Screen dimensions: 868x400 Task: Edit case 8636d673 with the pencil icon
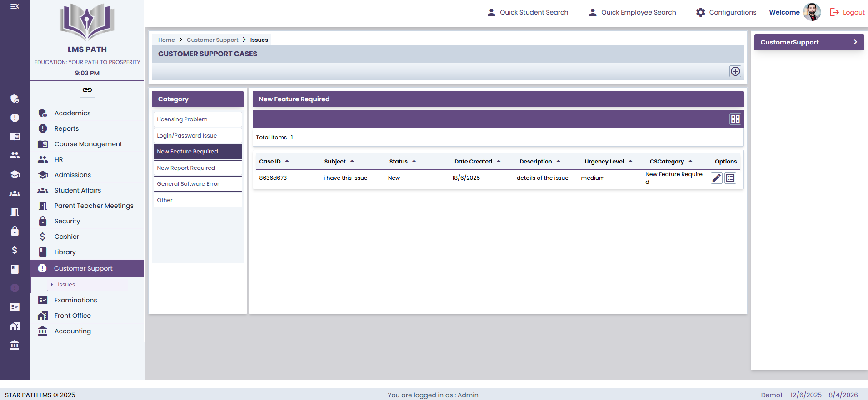coord(717,178)
